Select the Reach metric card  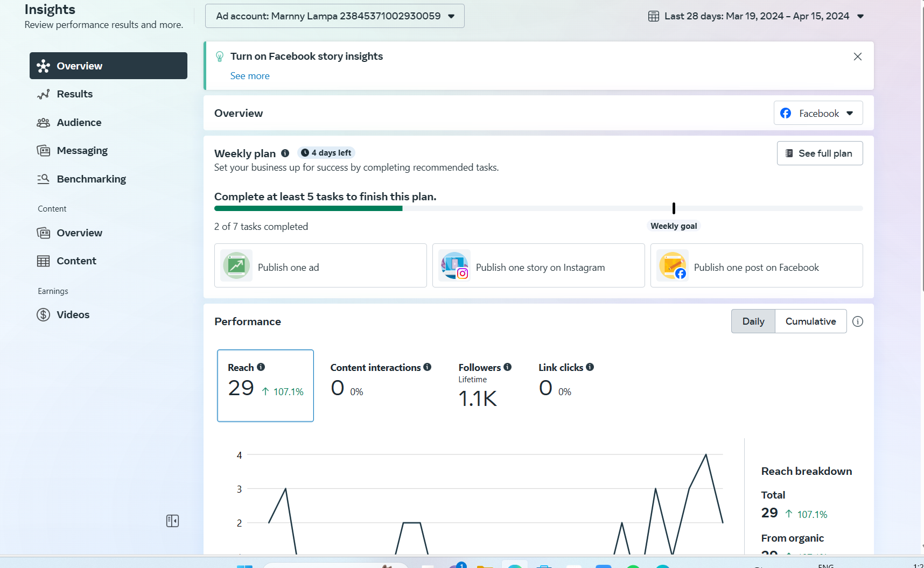pyautogui.click(x=265, y=385)
